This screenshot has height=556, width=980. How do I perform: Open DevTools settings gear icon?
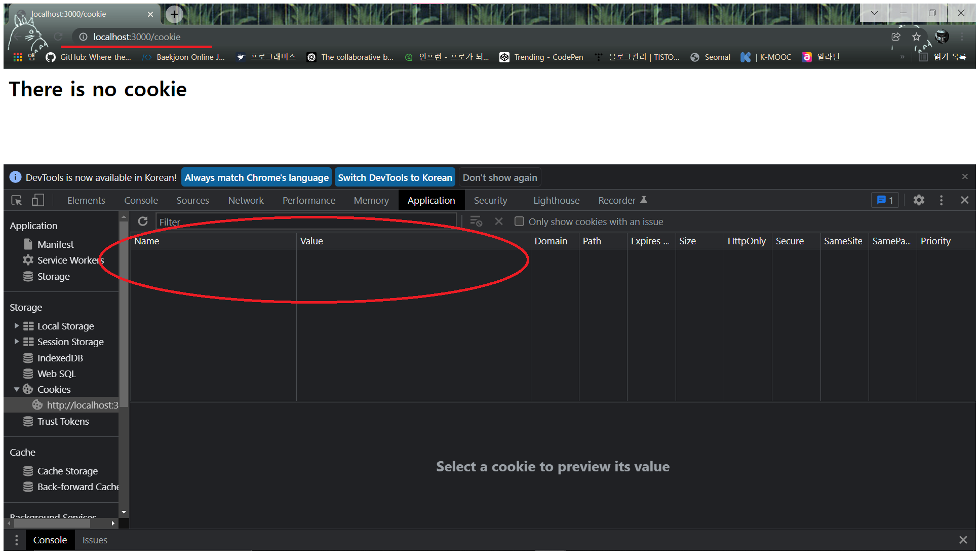[919, 200]
